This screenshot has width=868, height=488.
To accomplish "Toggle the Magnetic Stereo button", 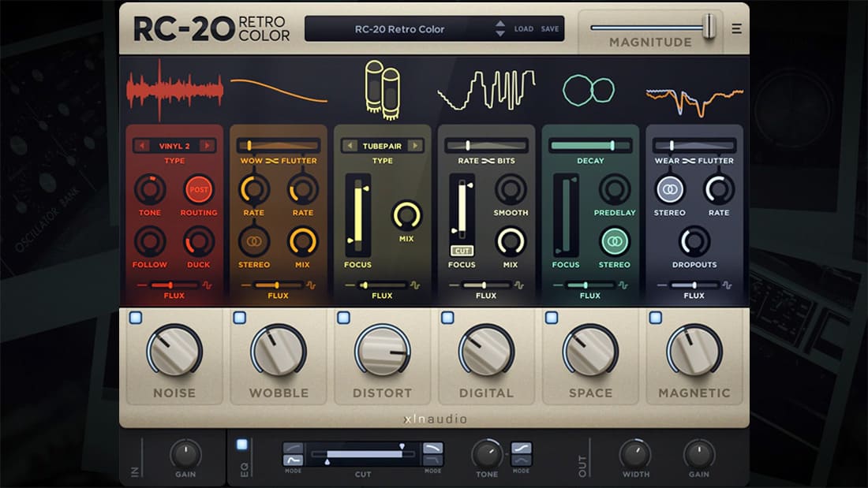I will point(670,189).
